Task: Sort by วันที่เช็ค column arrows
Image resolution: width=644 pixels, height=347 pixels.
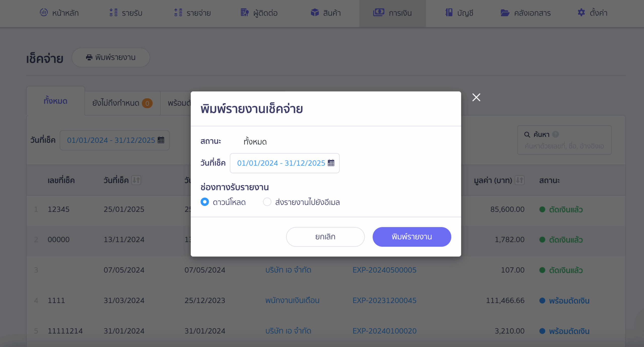Action: 136,180
